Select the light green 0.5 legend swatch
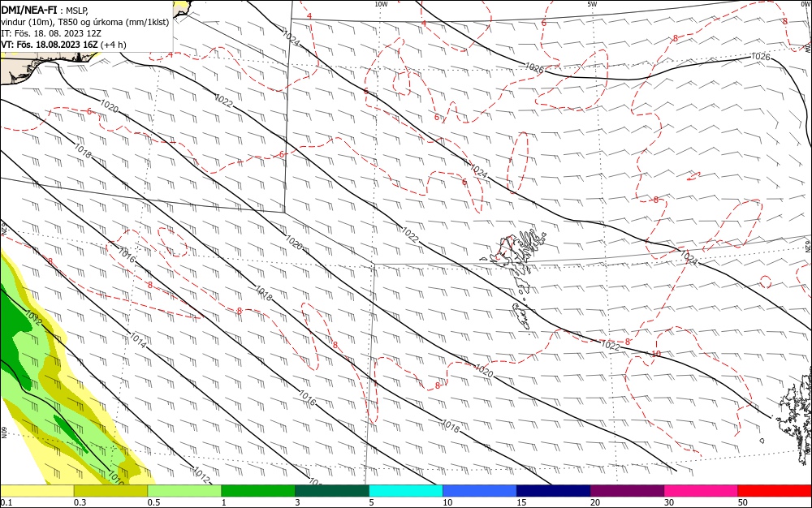The image size is (812, 508). coord(184,491)
